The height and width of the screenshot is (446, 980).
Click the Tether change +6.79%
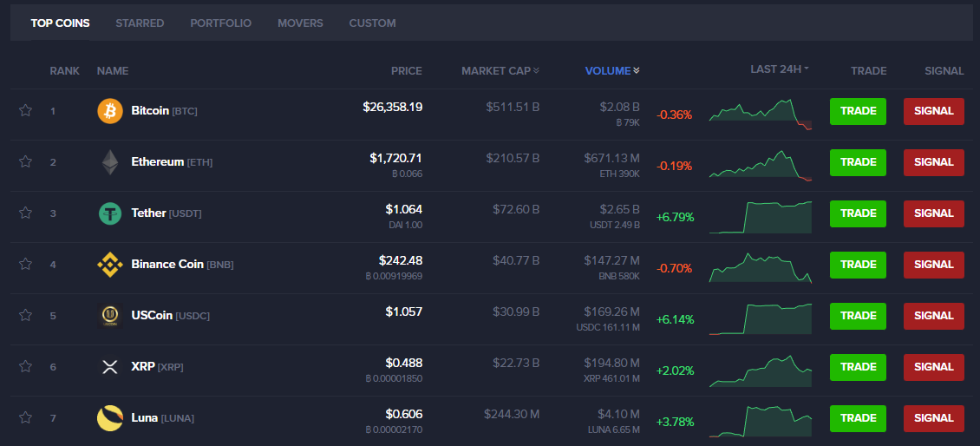click(675, 217)
